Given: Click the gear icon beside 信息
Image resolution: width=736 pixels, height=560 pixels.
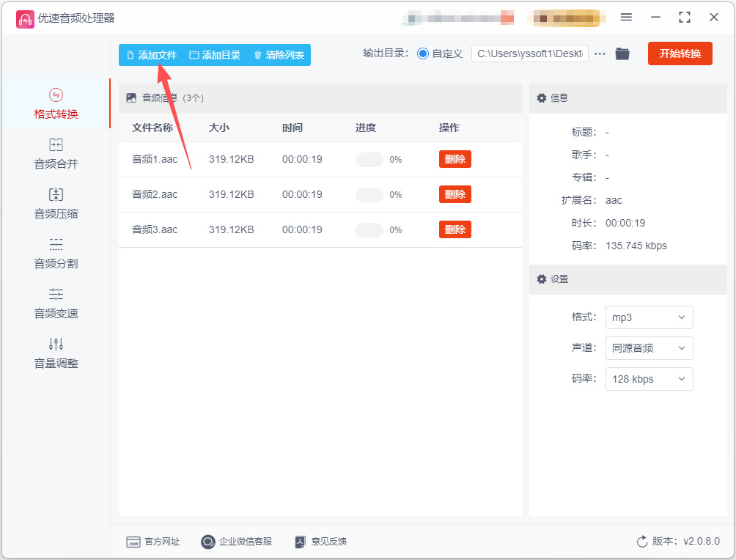Looking at the screenshot, I should point(542,97).
